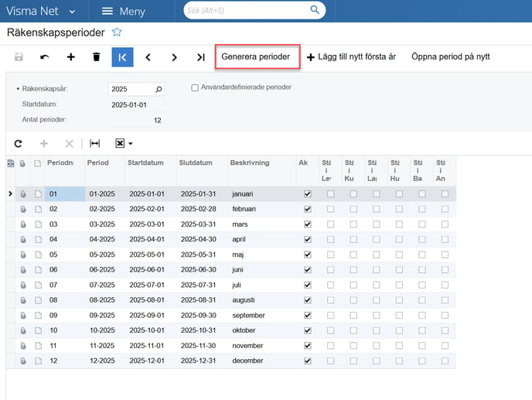The image size is (532, 400).
Task: Jump to last record icon
Action: tap(200, 57)
